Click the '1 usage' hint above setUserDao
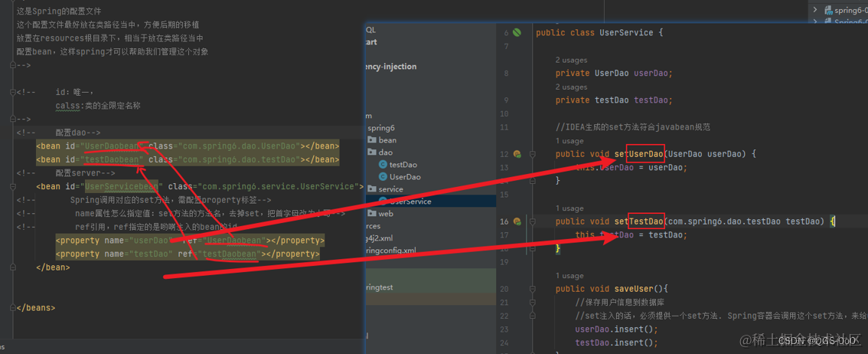 coord(569,141)
